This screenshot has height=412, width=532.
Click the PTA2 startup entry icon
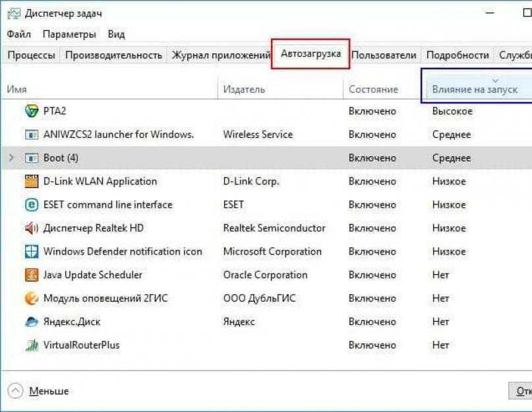pos(32,111)
